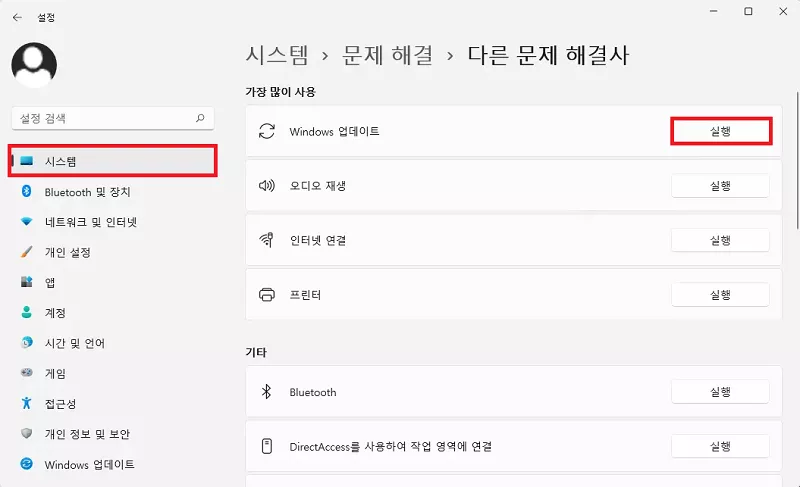Click the accounts person icon
800x487 pixels.
click(x=27, y=312)
